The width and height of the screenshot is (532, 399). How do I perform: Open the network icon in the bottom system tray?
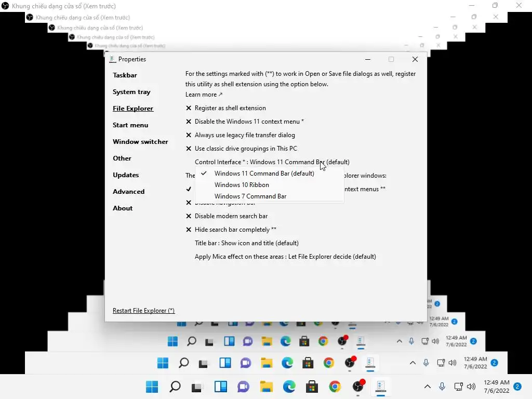click(458, 387)
